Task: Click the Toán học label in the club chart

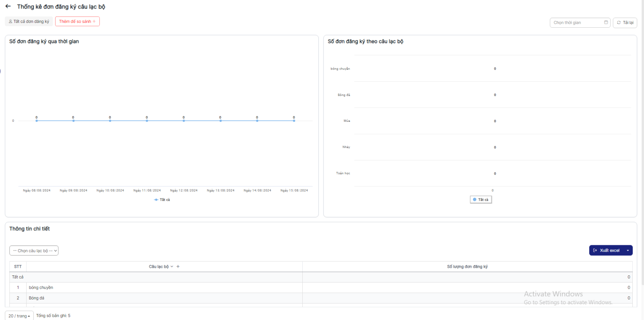Action: (x=343, y=173)
